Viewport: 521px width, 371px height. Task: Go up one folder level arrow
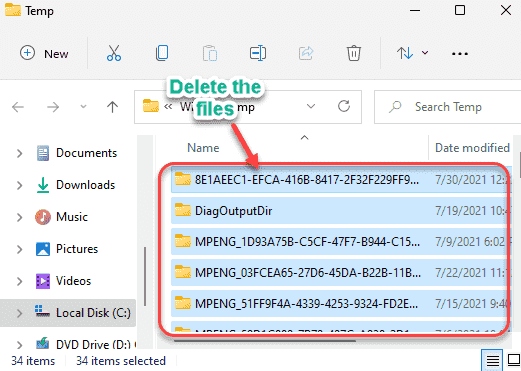[112, 107]
